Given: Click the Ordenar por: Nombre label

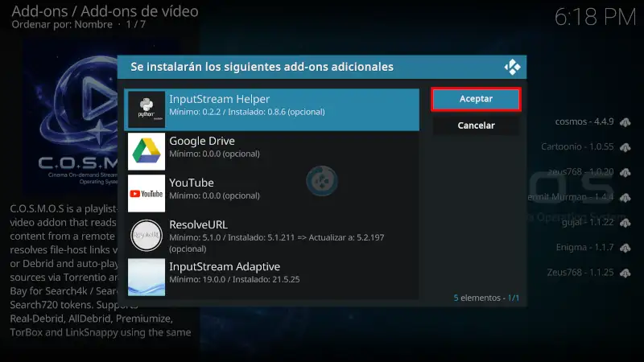Looking at the screenshot, I should point(62,25).
